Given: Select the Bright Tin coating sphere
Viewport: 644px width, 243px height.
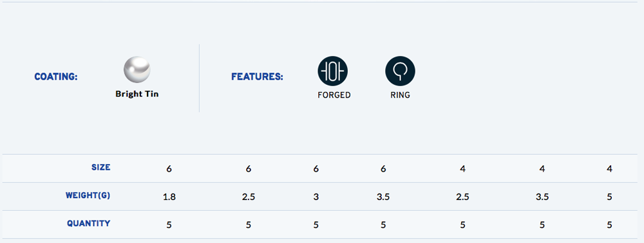Looking at the screenshot, I should click(x=137, y=69).
